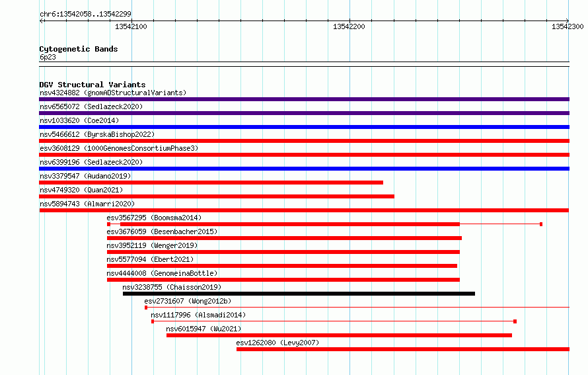Click the 13542100 ruler position label

(131, 26)
